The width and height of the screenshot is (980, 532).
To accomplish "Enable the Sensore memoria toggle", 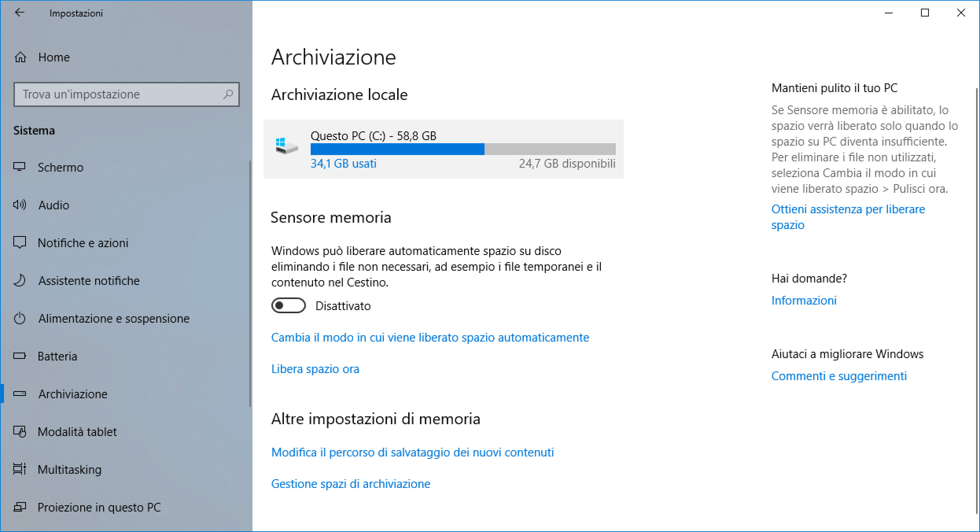I will pyautogui.click(x=288, y=306).
